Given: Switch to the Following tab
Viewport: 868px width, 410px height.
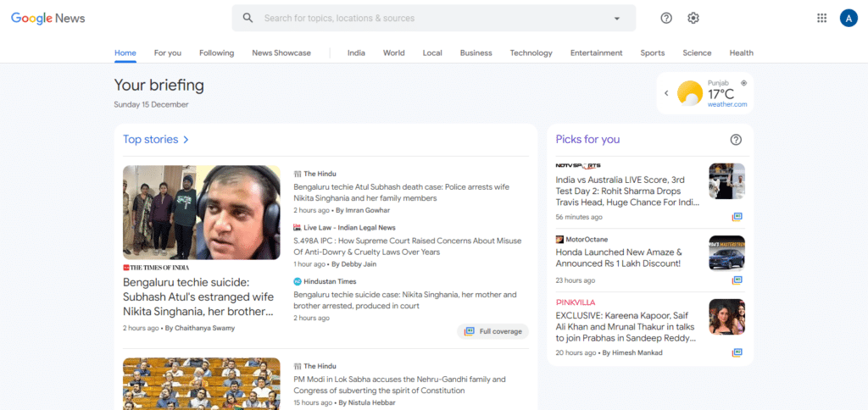Looking at the screenshot, I should click(x=216, y=53).
